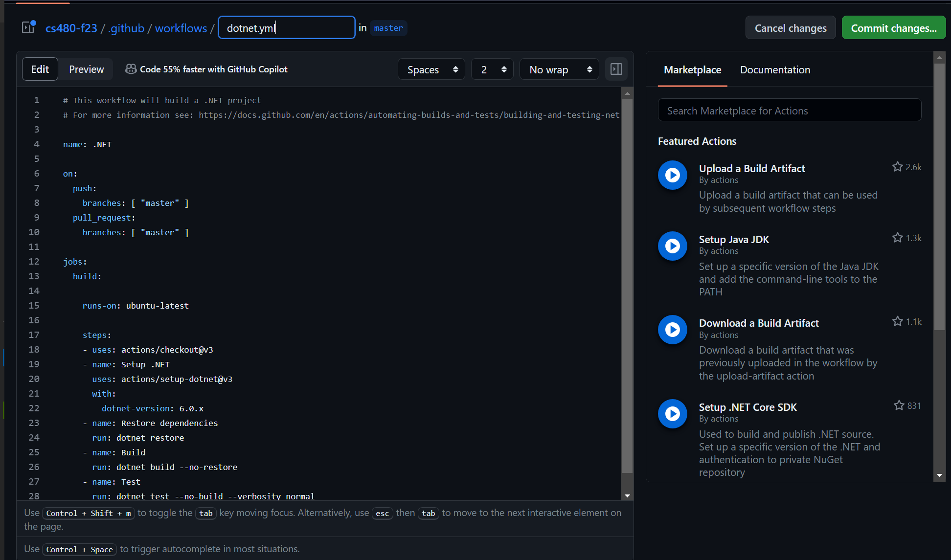The image size is (951, 560).
Task: Open the Spaces indent mode dropdown
Action: (x=431, y=69)
